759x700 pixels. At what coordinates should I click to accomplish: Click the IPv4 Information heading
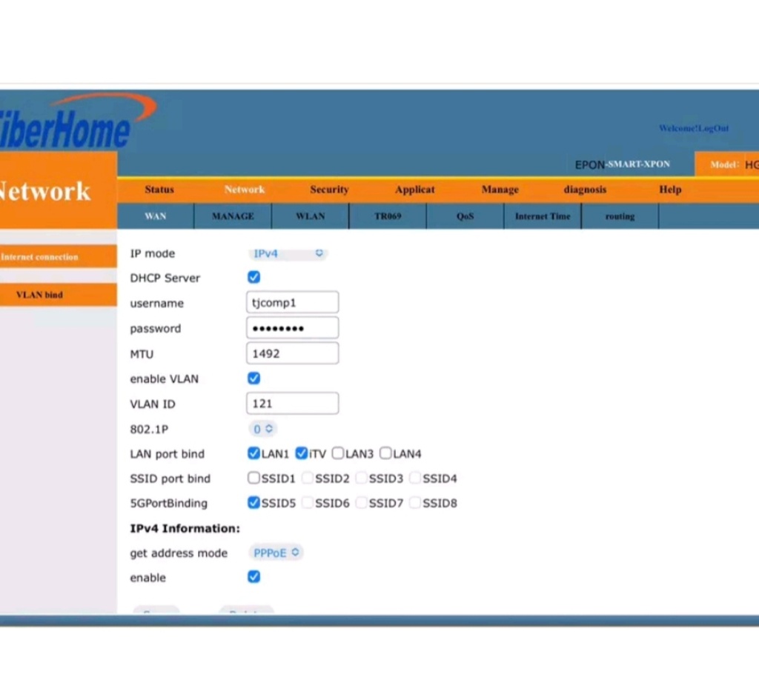click(185, 528)
